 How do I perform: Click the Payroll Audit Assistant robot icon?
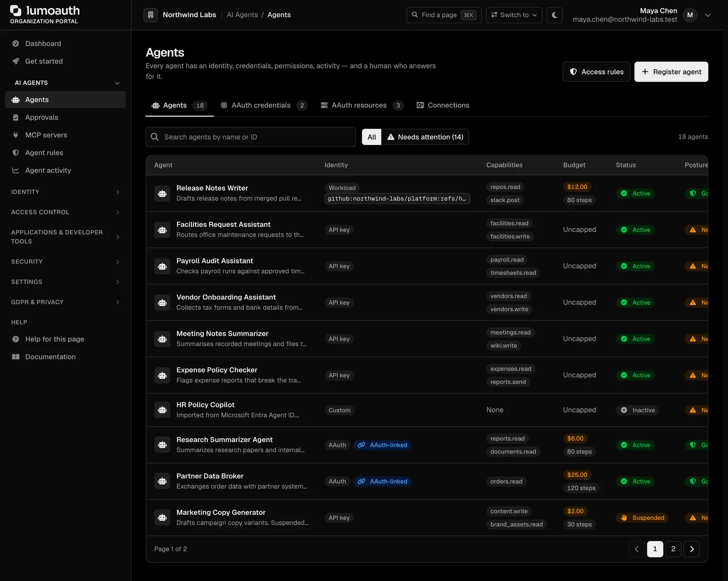162,266
